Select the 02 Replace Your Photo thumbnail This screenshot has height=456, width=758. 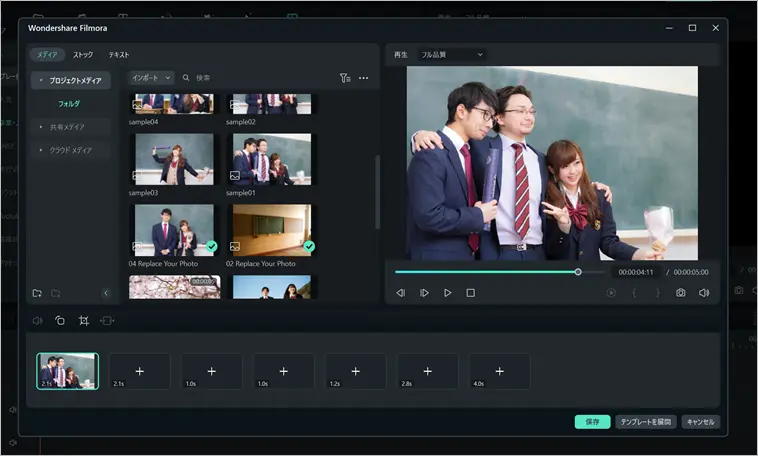(x=272, y=230)
